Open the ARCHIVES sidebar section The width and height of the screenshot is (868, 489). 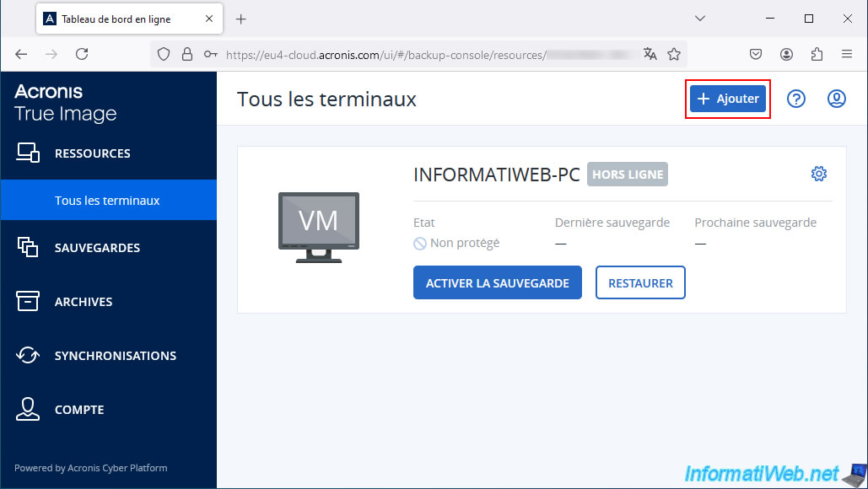coord(109,302)
